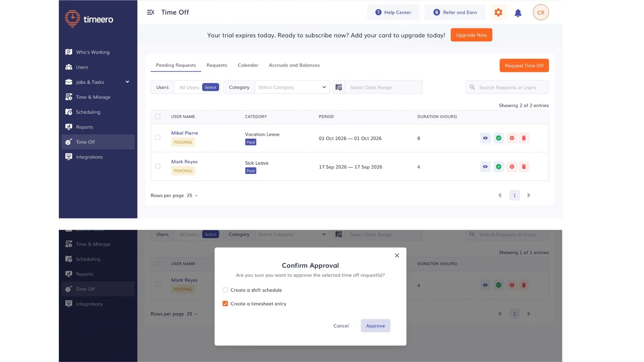Open the Help Center
Image resolution: width=644 pixels, height=362 pixels.
pos(393,12)
